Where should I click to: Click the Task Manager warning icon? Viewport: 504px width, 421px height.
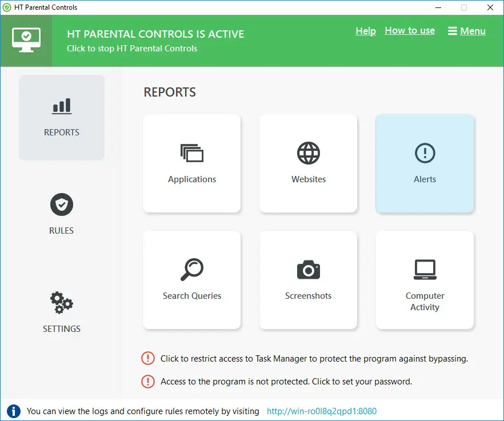(x=148, y=358)
